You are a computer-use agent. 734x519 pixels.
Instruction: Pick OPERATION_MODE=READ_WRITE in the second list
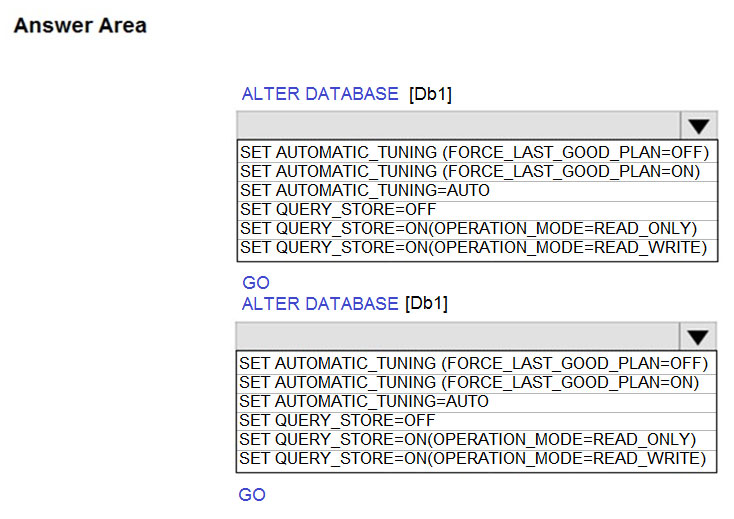tap(473, 458)
